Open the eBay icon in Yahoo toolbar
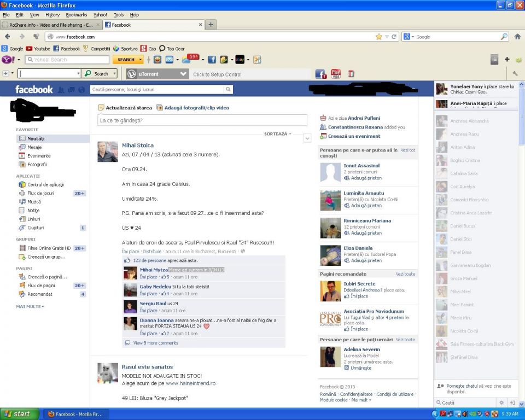525x420 pixels. click(x=240, y=60)
